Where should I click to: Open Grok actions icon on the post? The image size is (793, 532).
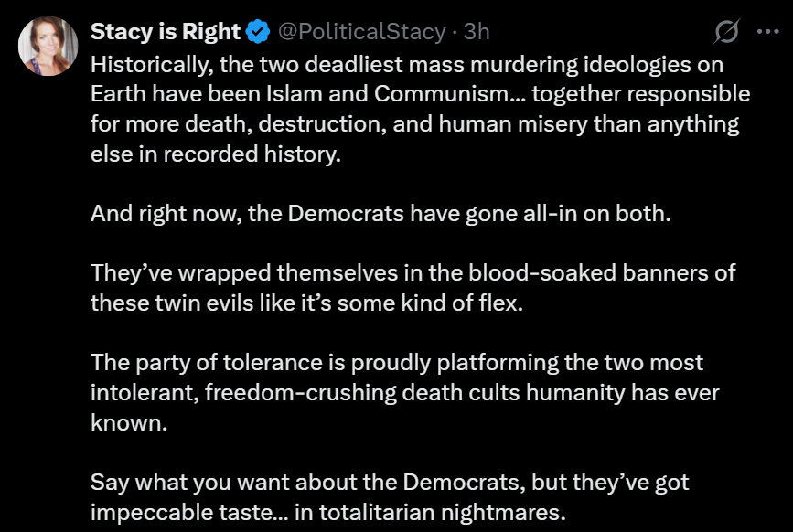click(726, 32)
